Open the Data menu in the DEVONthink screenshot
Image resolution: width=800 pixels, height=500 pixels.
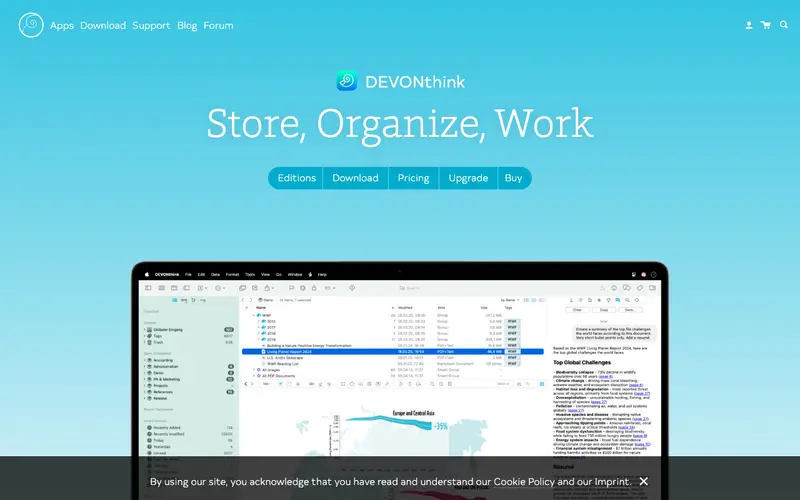click(215, 274)
